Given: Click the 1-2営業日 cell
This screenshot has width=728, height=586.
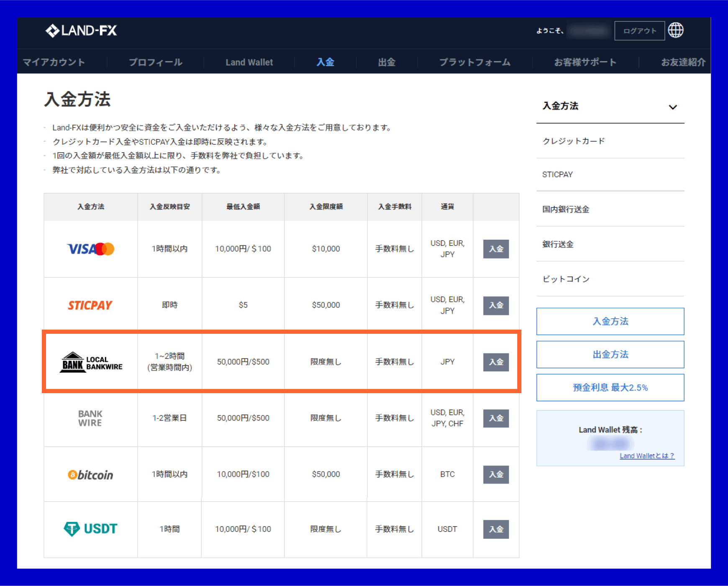Looking at the screenshot, I should pos(169,418).
